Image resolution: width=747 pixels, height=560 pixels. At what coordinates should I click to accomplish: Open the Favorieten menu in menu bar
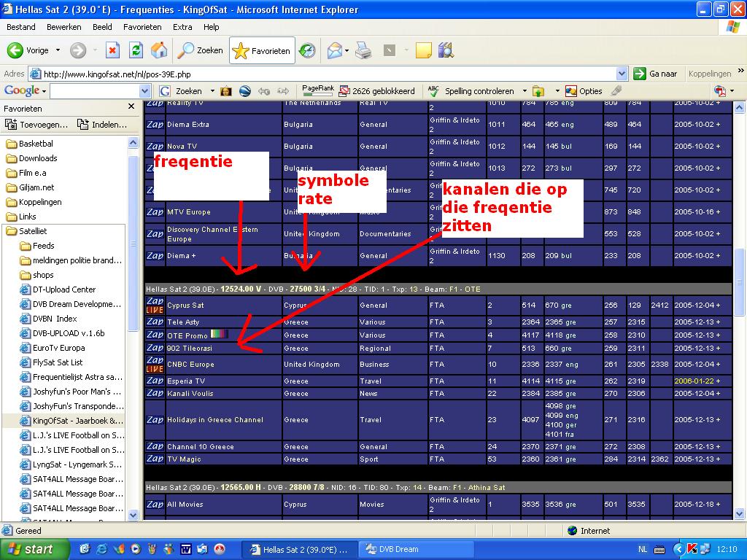[x=142, y=27]
